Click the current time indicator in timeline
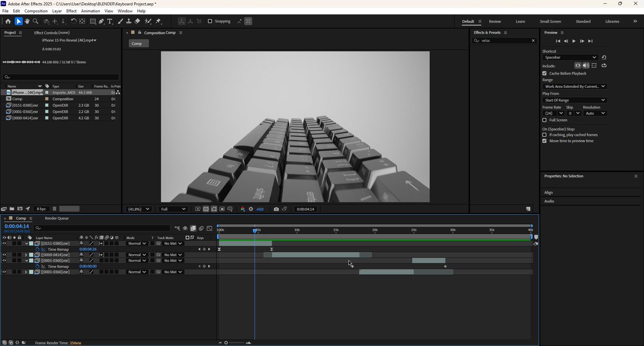The width and height of the screenshot is (644, 346). [x=255, y=230]
